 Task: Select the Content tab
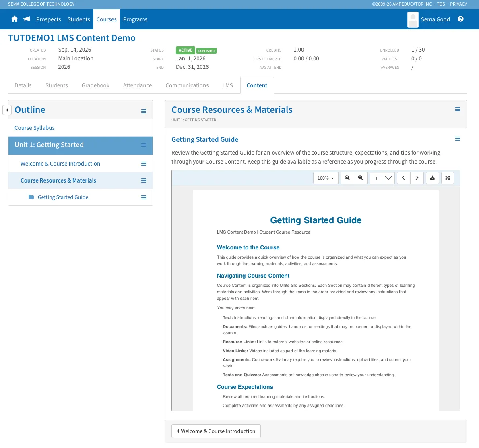tap(257, 85)
